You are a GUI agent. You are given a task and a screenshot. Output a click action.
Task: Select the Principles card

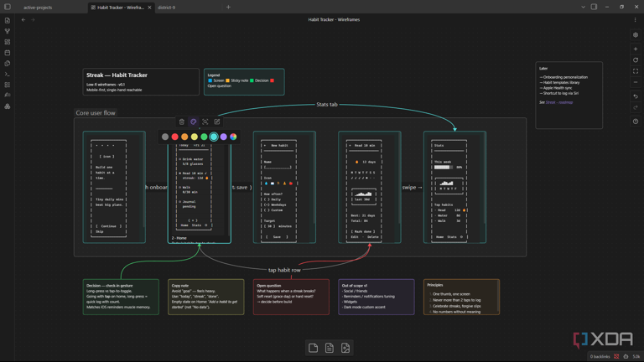point(462,297)
